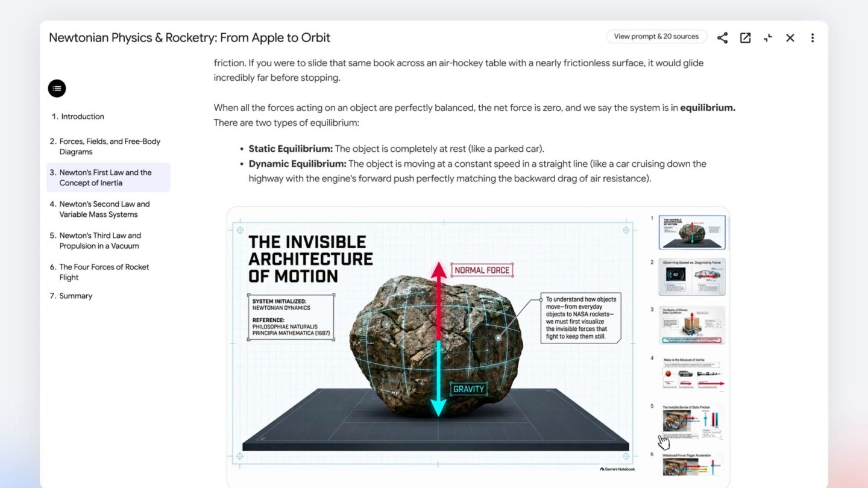View slide 6 thumbnail, Unbalanced Forces Trigger Acceleration
Screen dimensions: 868x488
click(x=692, y=463)
